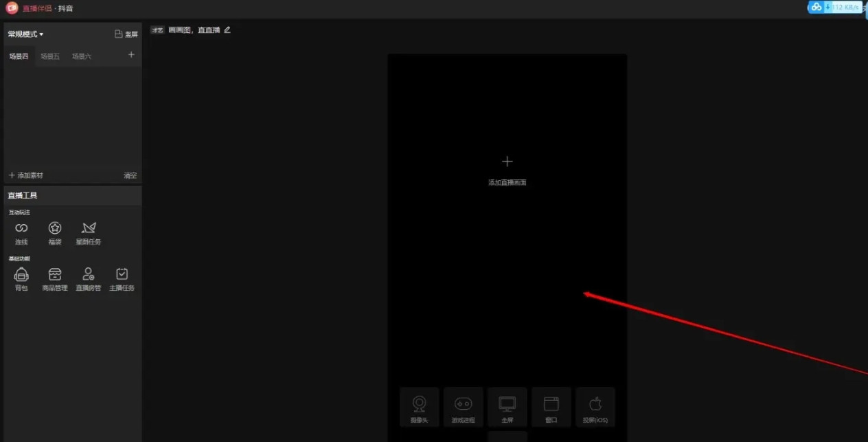Open 主播任务 streamer tasks
The image size is (868, 442).
[x=122, y=278]
